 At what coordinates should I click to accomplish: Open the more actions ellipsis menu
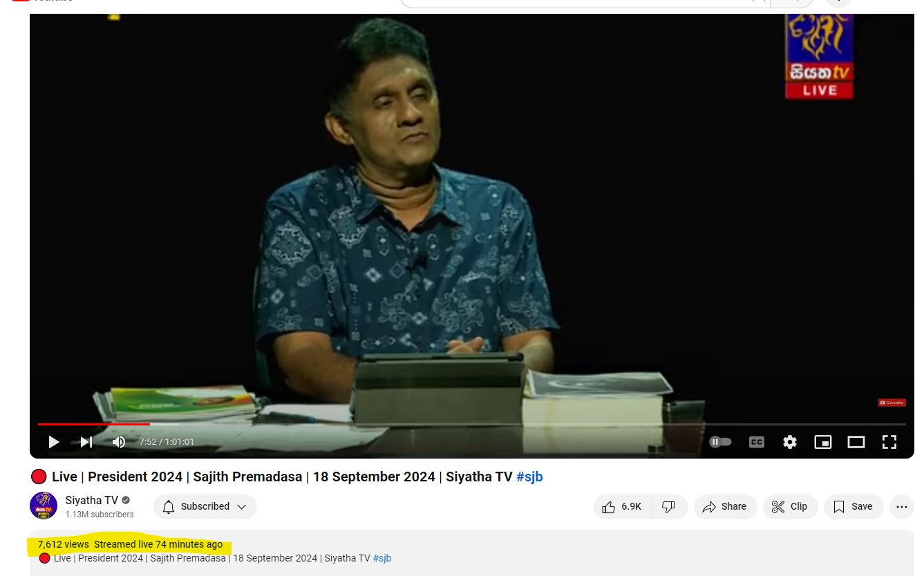tap(901, 506)
